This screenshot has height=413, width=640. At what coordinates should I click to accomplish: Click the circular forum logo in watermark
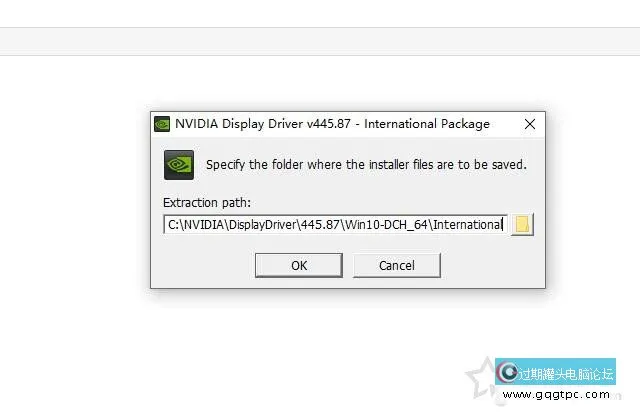(507, 372)
